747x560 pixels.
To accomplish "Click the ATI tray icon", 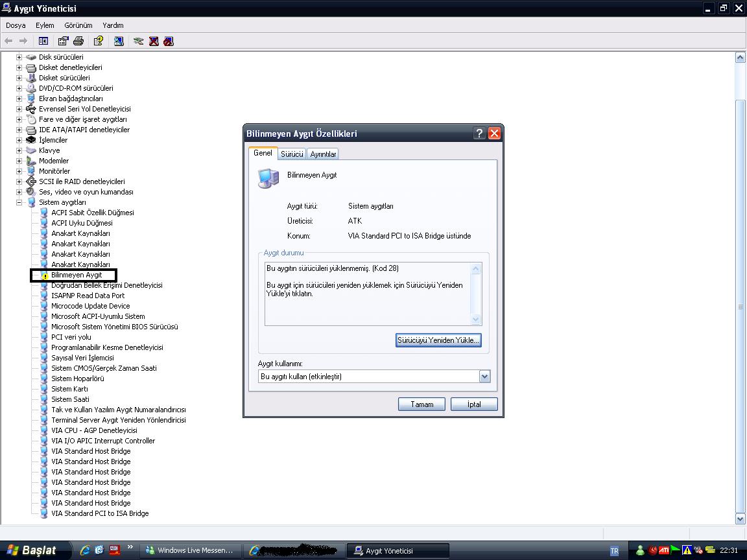I will [x=663, y=550].
